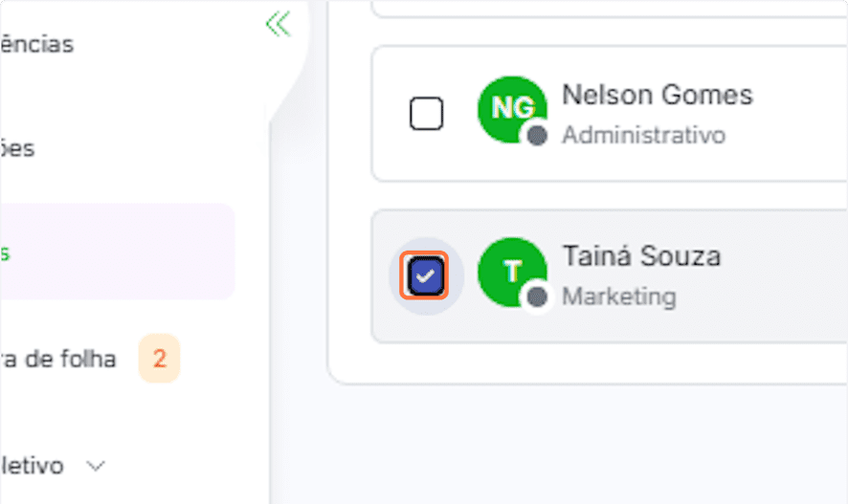
Task: Click gray status dot on NG avatar
Action: (537, 136)
